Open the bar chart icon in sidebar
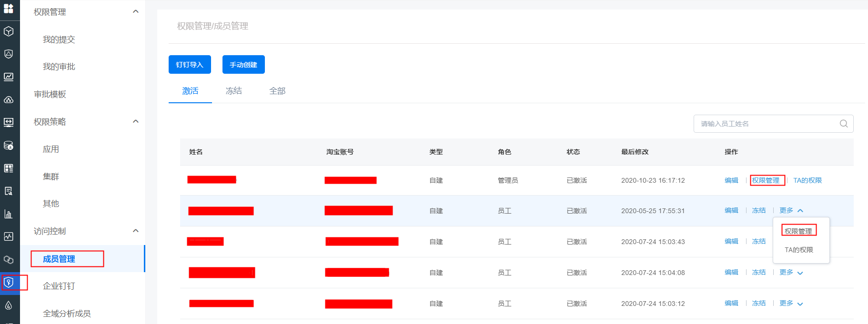The height and width of the screenshot is (324, 868). [x=9, y=214]
